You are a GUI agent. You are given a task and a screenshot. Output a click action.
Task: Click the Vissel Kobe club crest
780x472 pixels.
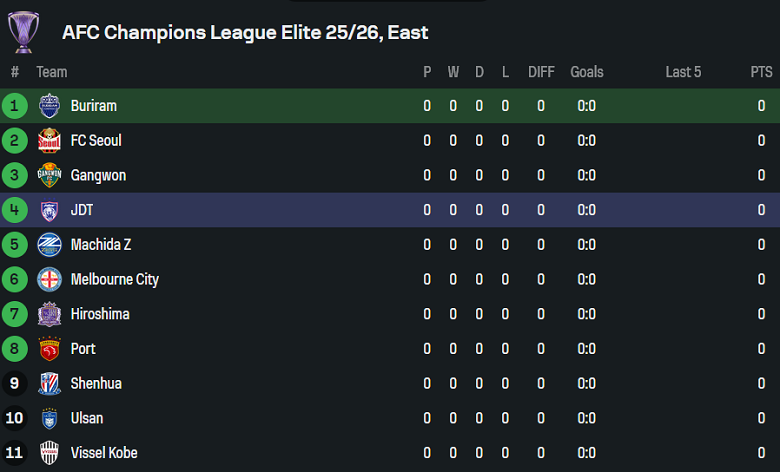[49, 453]
